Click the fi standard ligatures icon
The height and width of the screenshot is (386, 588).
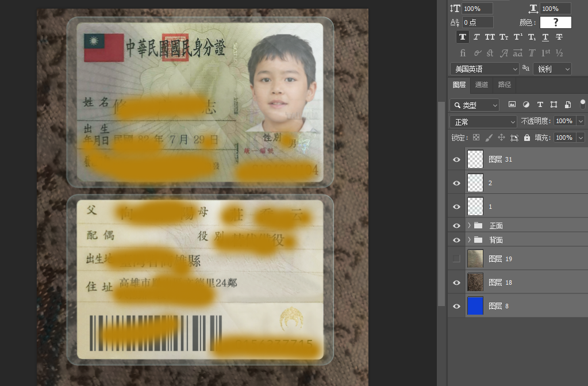[463, 53]
